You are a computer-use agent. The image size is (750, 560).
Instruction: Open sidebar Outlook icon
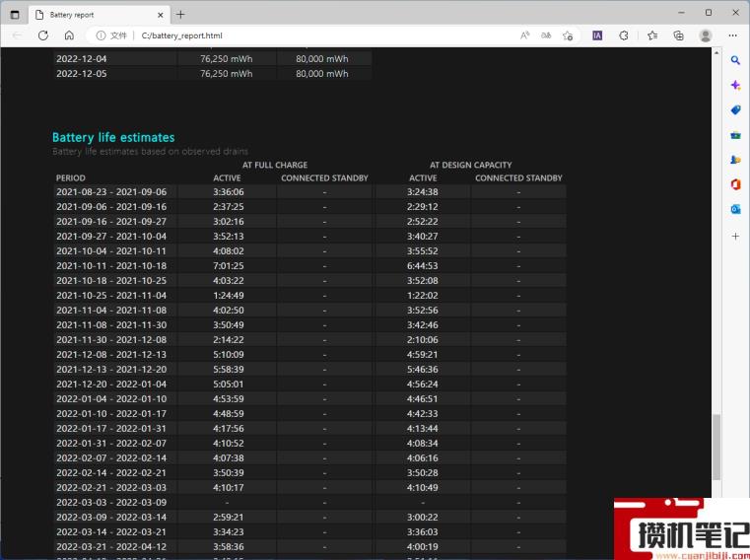[x=735, y=209]
